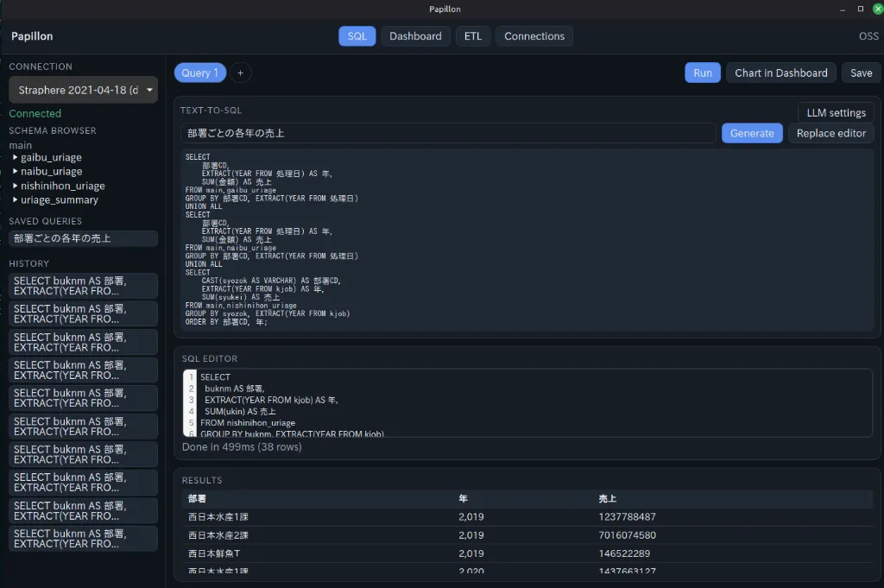Minimize the Papillon window
The width and height of the screenshot is (884, 588).
point(843,9)
